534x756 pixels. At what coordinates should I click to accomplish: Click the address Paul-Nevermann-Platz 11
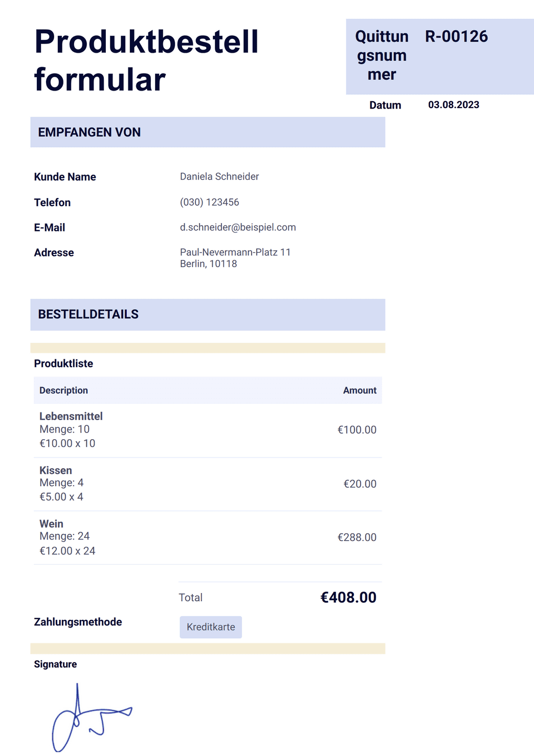[x=235, y=252]
